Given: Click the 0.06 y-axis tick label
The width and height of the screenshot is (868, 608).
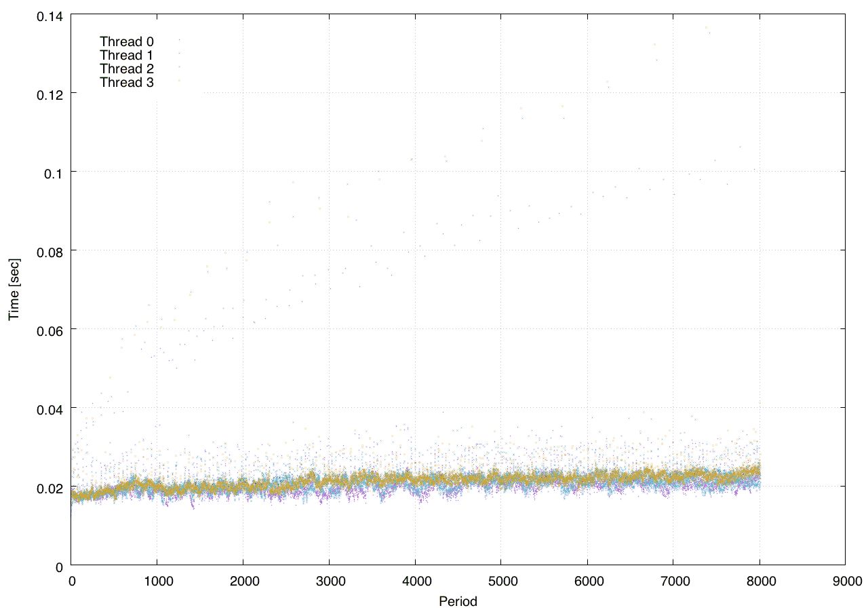Looking at the screenshot, I should (50, 330).
